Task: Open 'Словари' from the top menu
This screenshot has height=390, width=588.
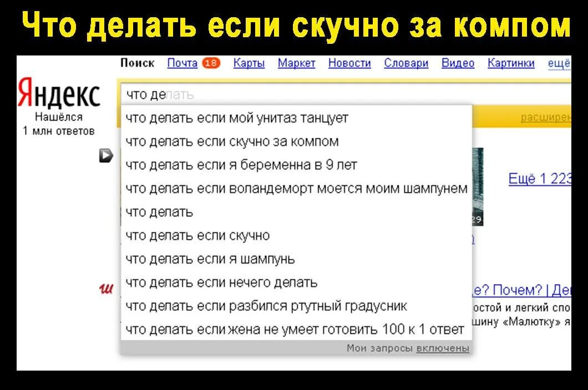Action: click(x=405, y=63)
